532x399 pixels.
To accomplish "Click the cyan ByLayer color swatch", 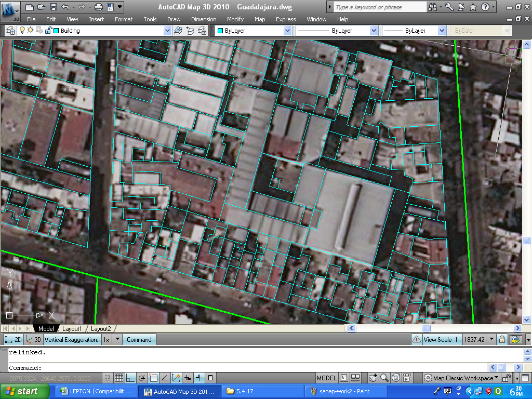I will (x=220, y=31).
